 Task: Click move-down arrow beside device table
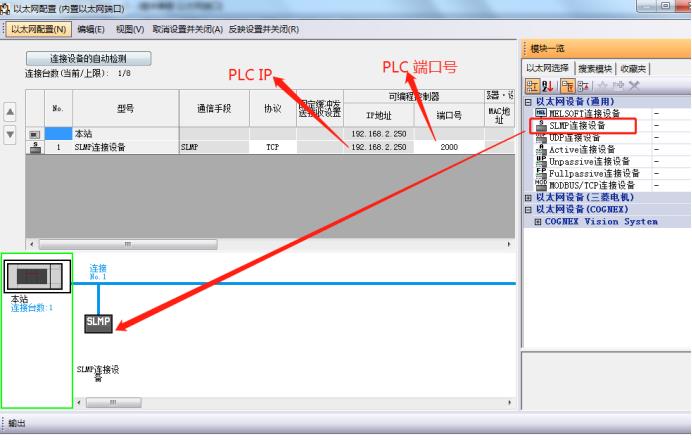(x=10, y=134)
